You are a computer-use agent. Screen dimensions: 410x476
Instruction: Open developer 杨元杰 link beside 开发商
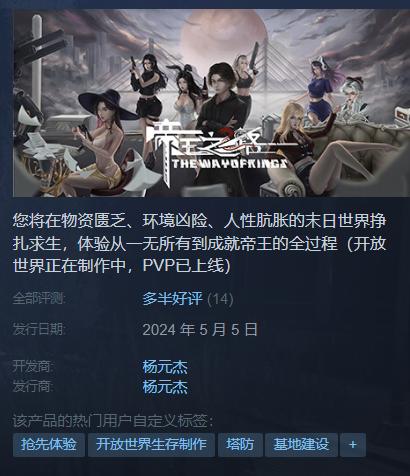(x=165, y=367)
